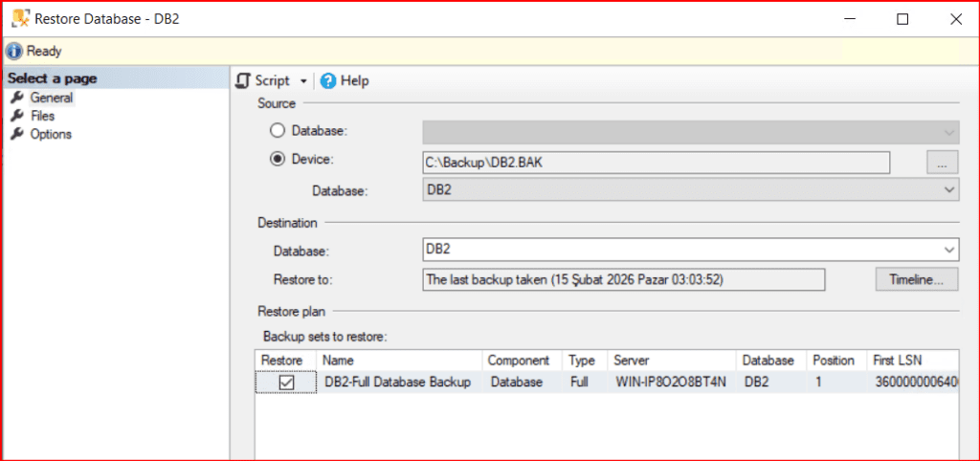
Task: Click the Restore Database title bar icon
Action: 18,19
